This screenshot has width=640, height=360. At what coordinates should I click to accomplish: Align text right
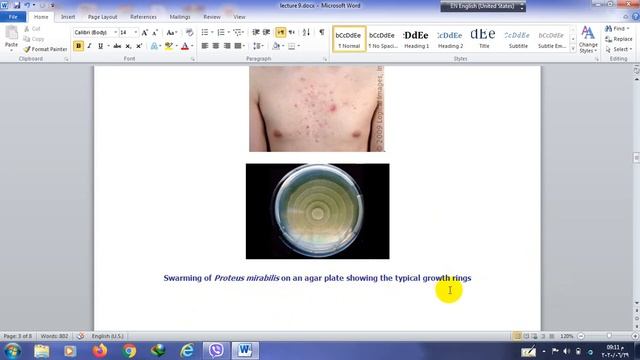point(227,46)
